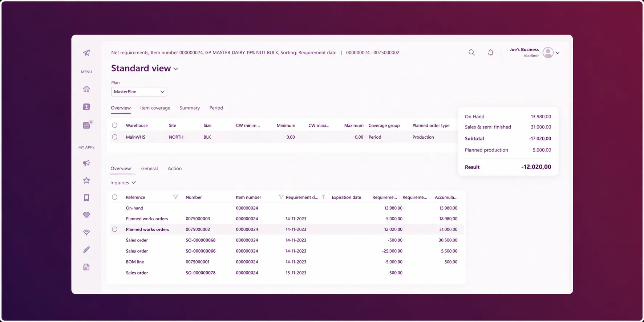Filter the Reference column with funnel icon
644x322 pixels.
(176, 197)
